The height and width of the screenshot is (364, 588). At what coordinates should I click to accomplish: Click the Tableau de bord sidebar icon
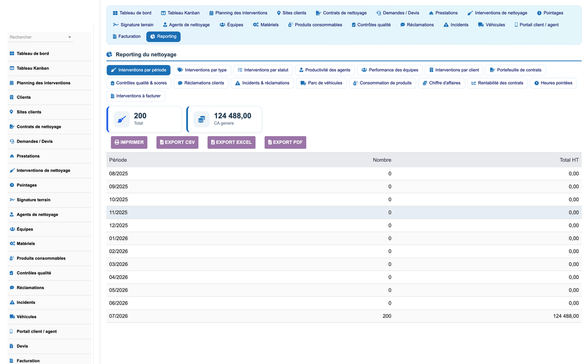(x=12, y=53)
